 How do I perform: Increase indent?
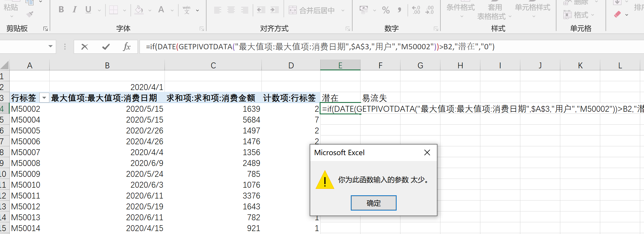tap(275, 10)
